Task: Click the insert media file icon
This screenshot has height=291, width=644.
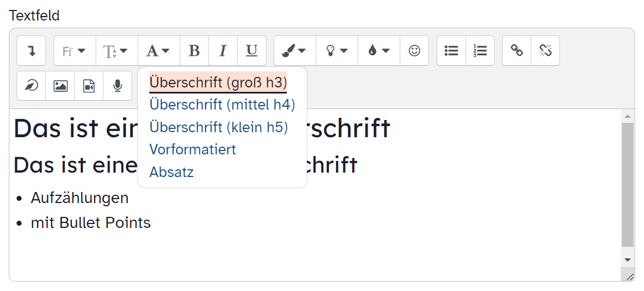Action: [x=89, y=86]
